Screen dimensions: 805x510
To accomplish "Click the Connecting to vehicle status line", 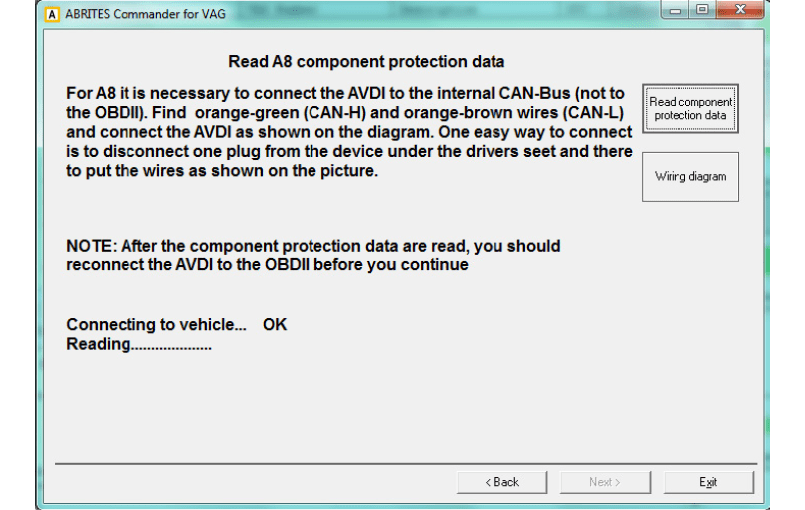I will (x=156, y=325).
